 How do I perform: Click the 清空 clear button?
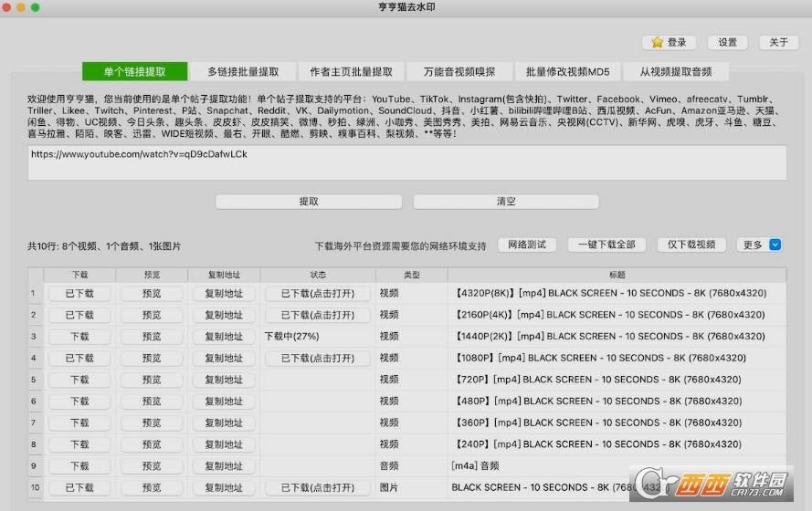[x=506, y=201]
